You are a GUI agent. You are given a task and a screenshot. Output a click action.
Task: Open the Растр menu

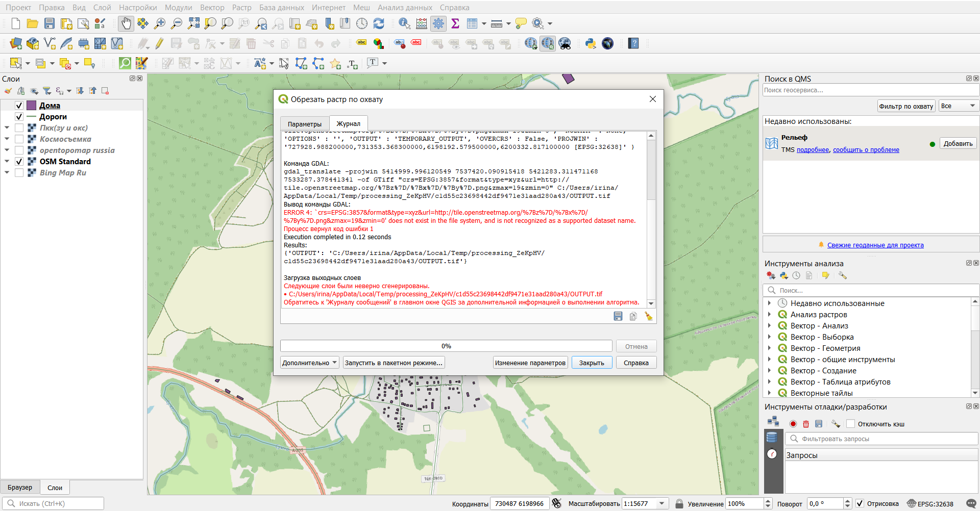[241, 8]
